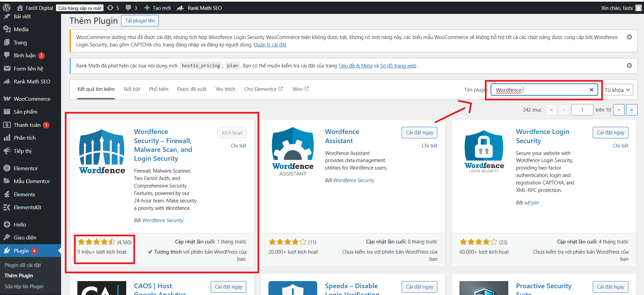The image size is (644, 295).
Task: Open Chi tiết for Wordfence Login Security
Action: [621, 146]
